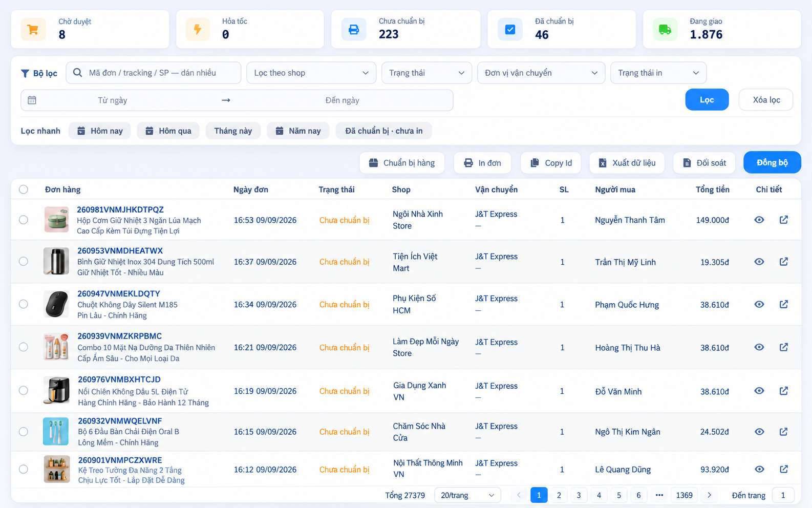Viewport: 812px width, 508px height.
Task: Click the Xóa lọc button
Action: [766, 100]
